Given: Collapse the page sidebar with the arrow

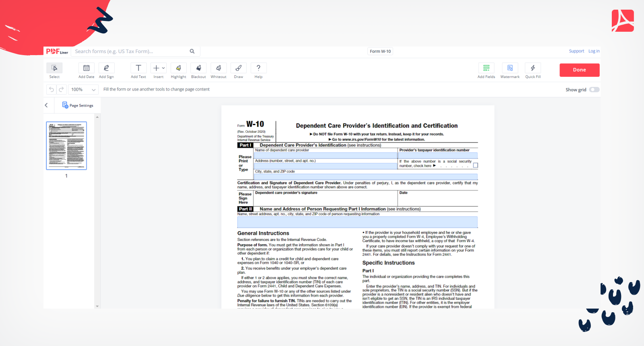Looking at the screenshot, I should click(x=46, y=105).
